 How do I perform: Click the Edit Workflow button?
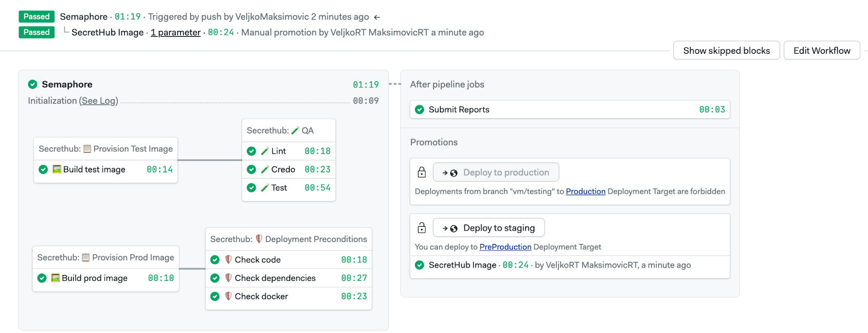click(x=821, y=50)
